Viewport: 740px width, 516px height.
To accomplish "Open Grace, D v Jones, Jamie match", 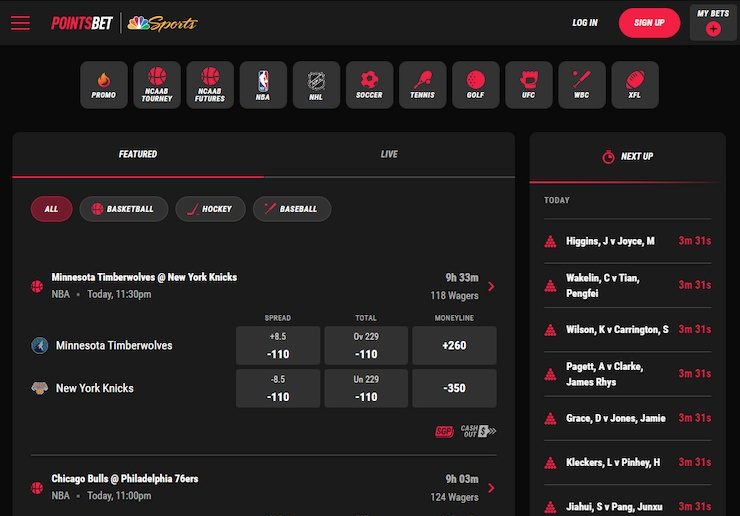I will (627, 418).
